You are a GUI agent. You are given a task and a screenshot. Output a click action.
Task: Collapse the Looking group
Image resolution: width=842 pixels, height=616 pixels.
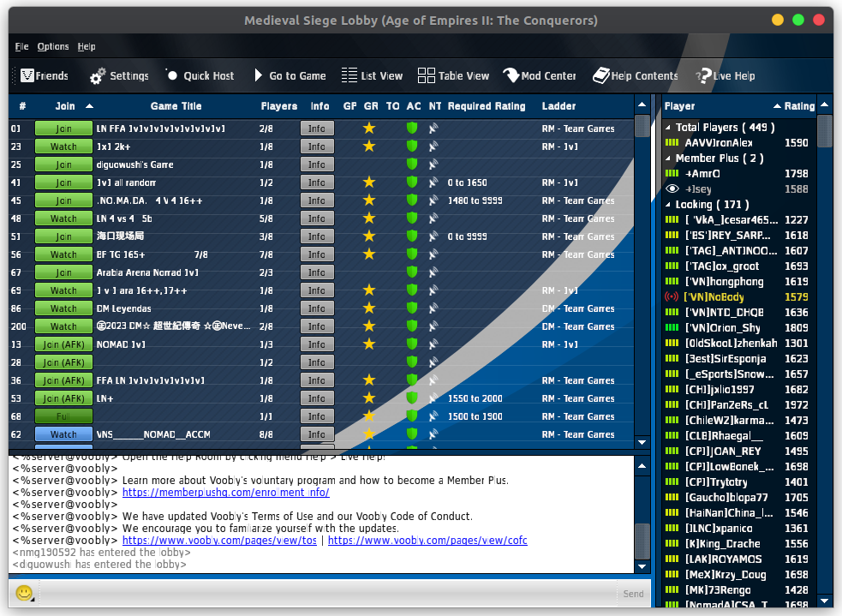(669, 205)
